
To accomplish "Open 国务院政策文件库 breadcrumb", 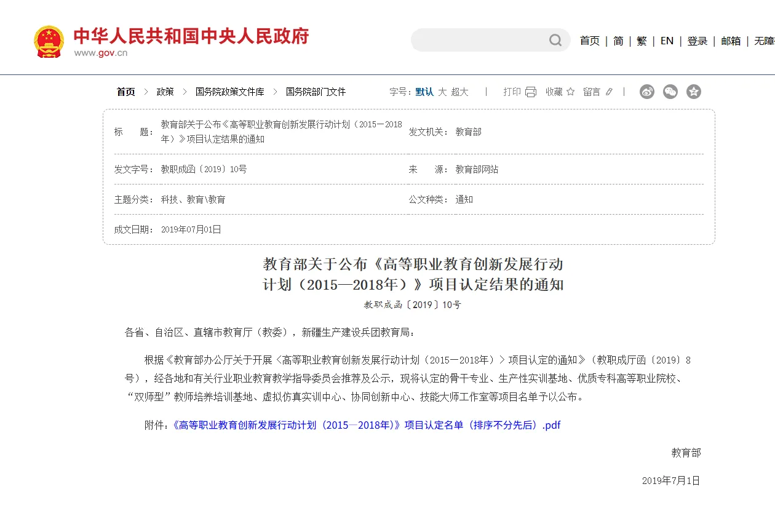I will click(x=229, y=92).
